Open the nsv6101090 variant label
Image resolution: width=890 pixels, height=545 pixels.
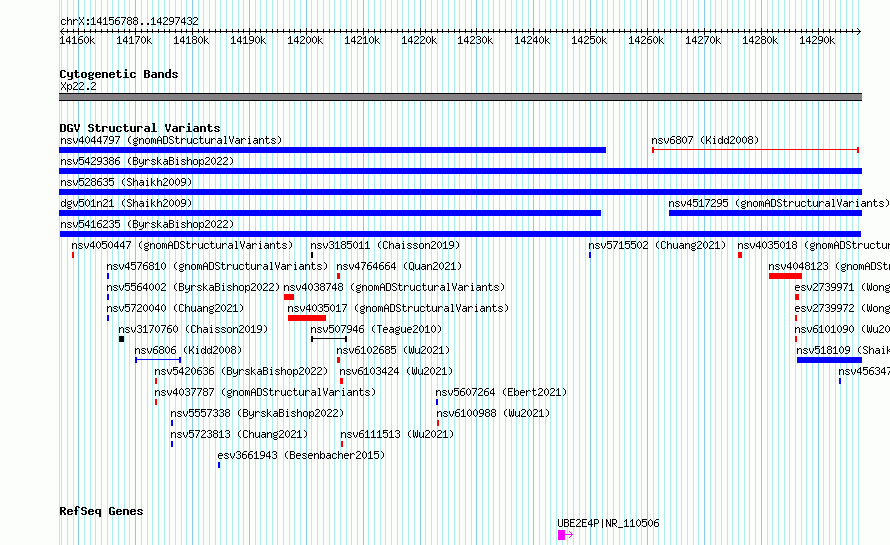(x=842, y=329)
